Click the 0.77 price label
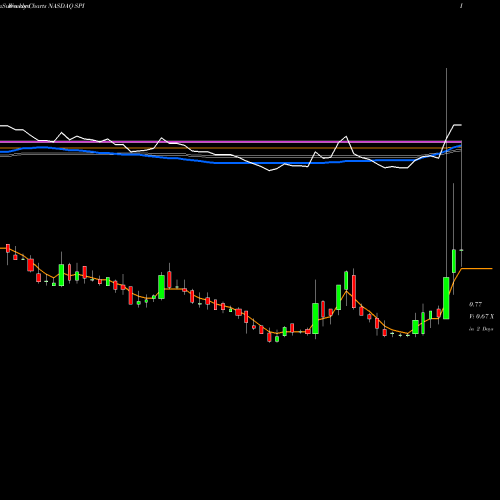Screen dimensions: 500x500 pos(475,304)
